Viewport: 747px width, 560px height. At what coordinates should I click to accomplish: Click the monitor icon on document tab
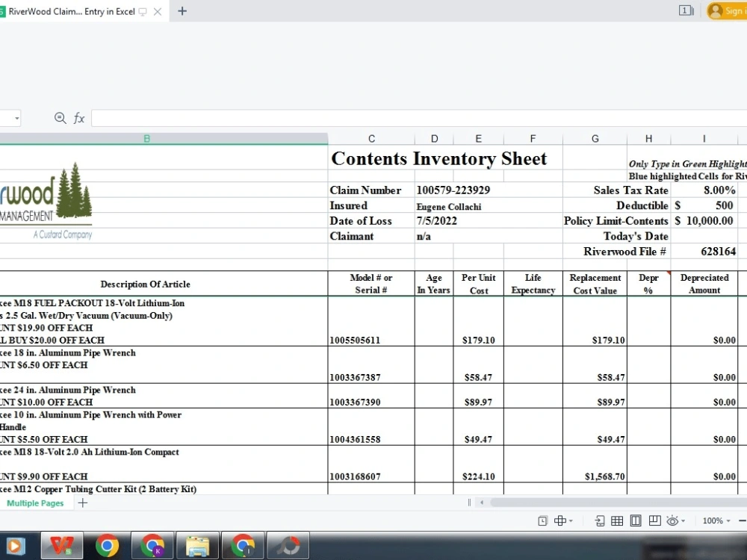click(x=143, y=12)
